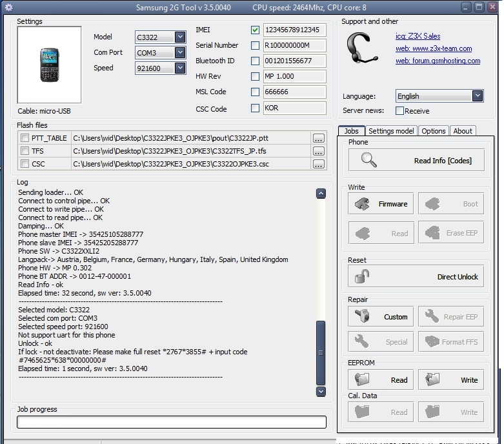Open the Settings model tab
Screen dimensions: 504x444
(x=391, y=131)
